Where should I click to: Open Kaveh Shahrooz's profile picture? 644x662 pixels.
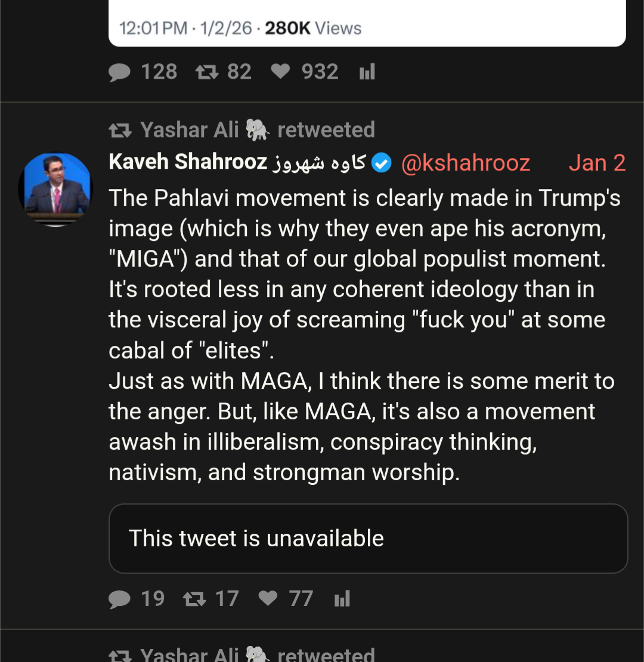[x=55, y=189]
